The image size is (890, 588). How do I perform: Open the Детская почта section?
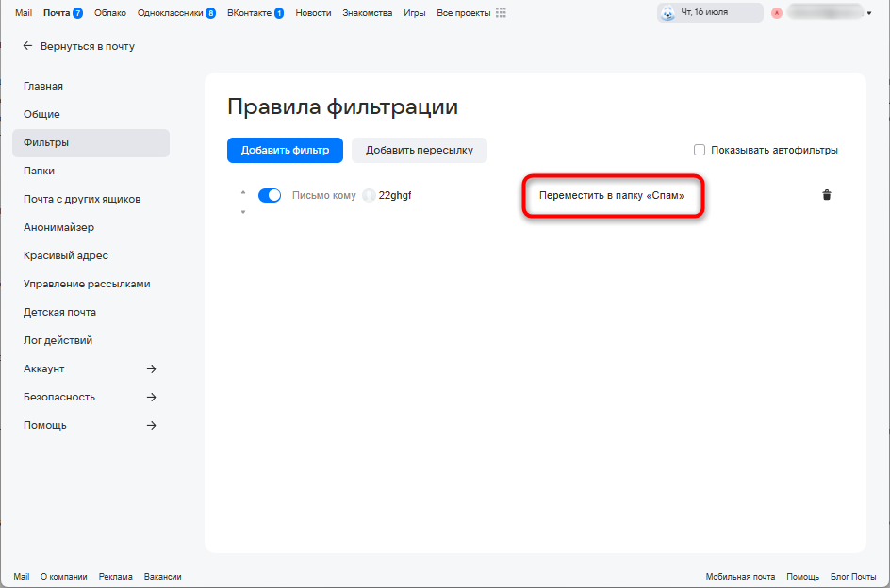pyautogui.click(x=59, y=312)
